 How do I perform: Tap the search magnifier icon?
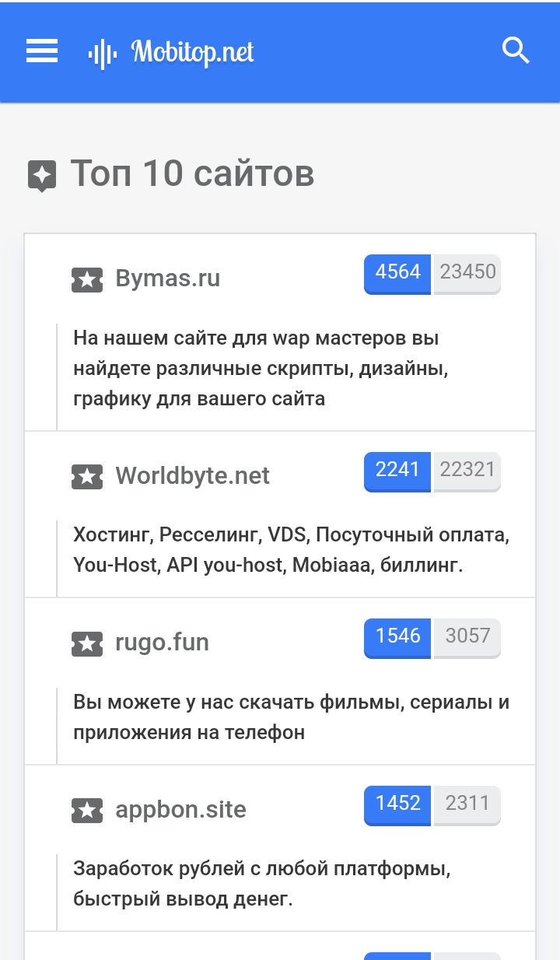coord(516,51)
